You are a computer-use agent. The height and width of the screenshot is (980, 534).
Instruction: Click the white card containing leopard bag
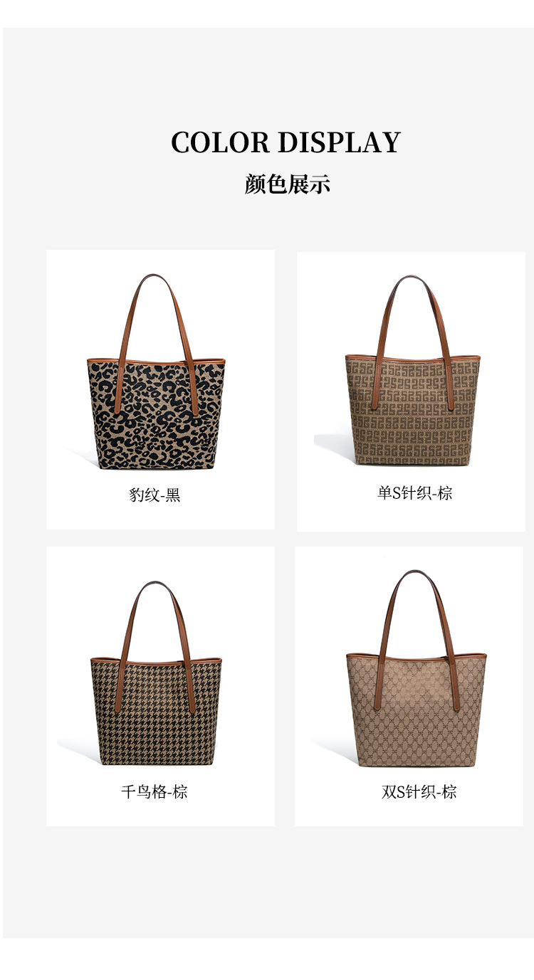click(160, 389)
